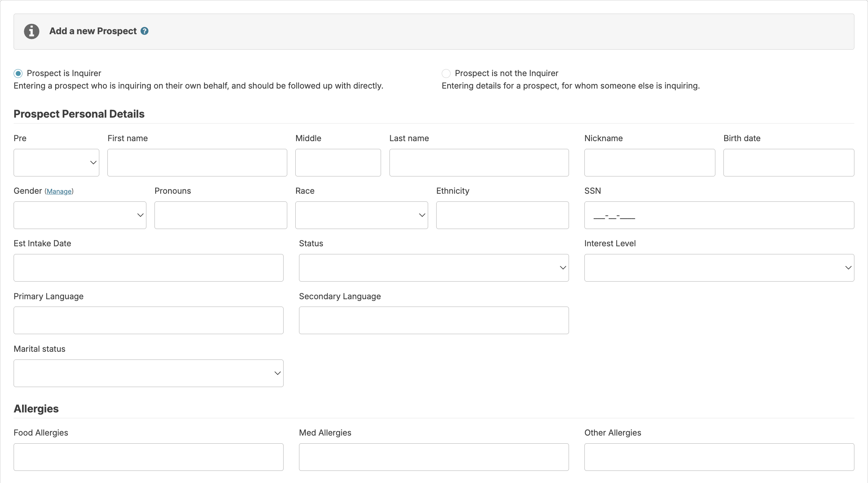Expand the Status dropdown

coord(434,268)
